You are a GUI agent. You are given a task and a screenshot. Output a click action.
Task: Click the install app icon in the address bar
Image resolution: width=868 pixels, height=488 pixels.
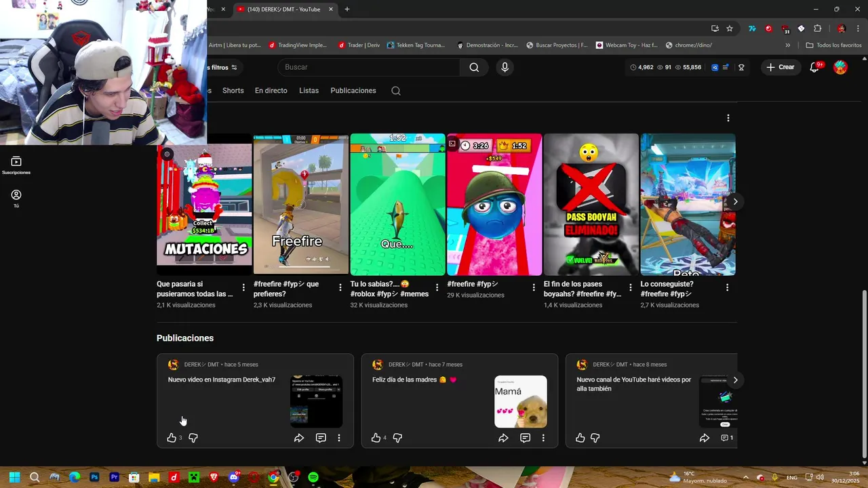[x=715, y=28]
